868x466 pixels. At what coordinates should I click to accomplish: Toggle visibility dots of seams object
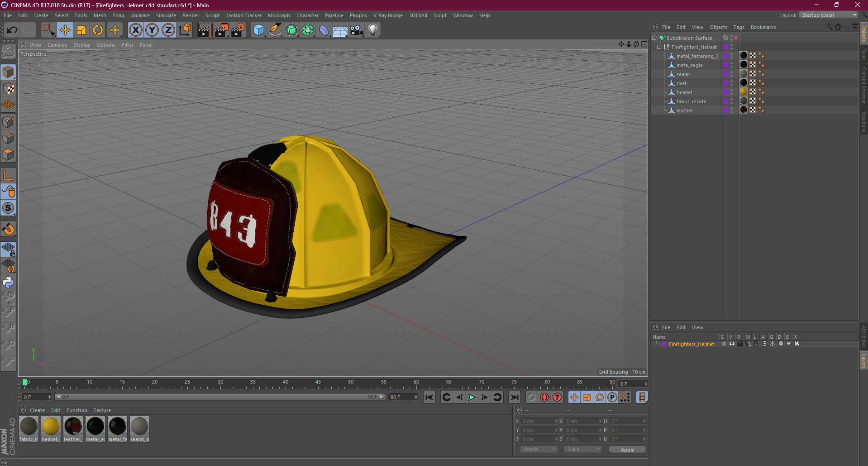click(x=731, y=74)
